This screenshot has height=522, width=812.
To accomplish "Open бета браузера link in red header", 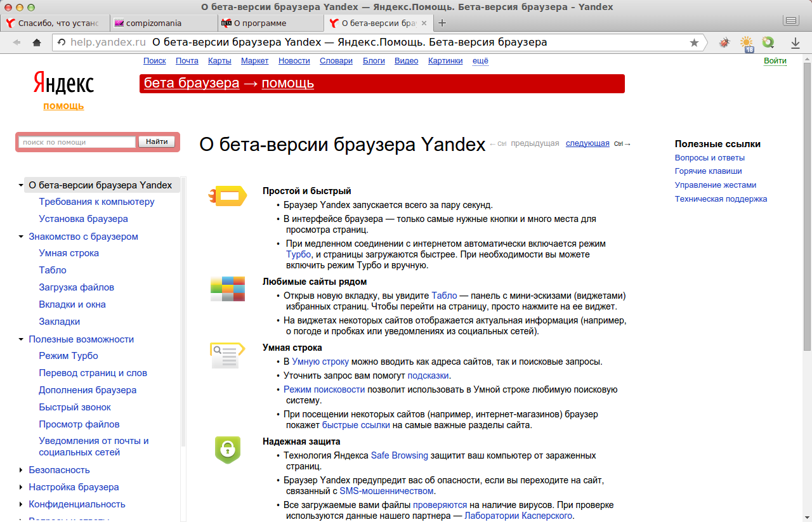I will coord(192,83).
